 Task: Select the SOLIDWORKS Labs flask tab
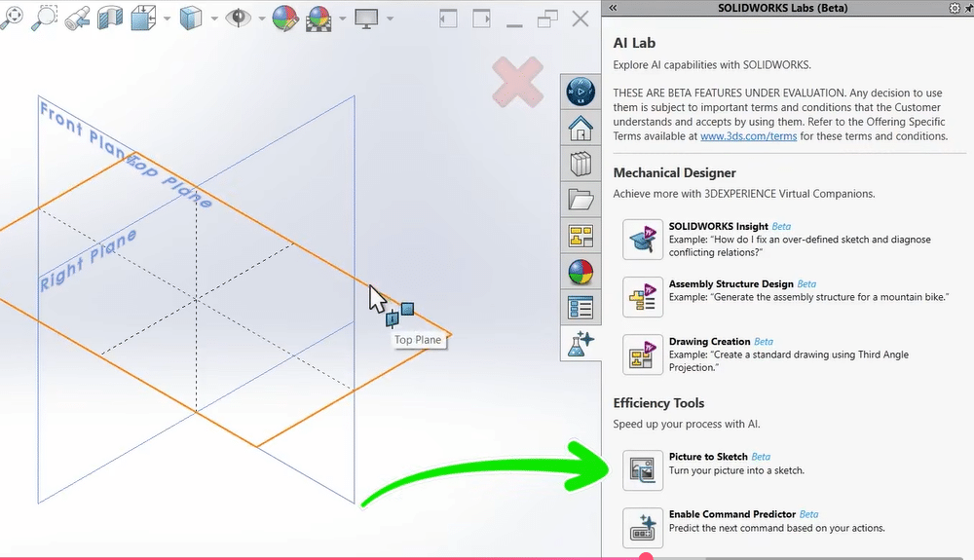point(581,343)
